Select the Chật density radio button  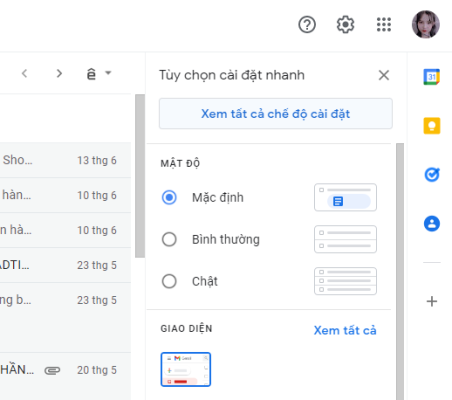click(169, 281)
